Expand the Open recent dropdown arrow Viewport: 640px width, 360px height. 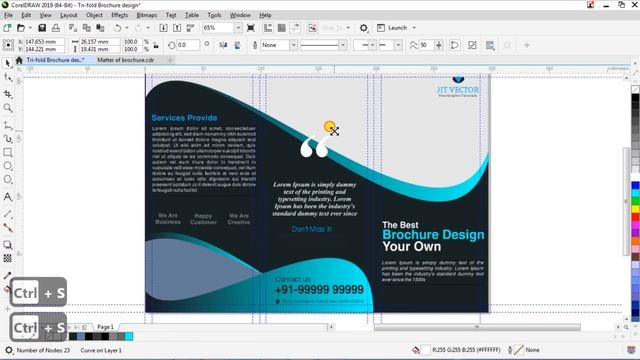30,28
